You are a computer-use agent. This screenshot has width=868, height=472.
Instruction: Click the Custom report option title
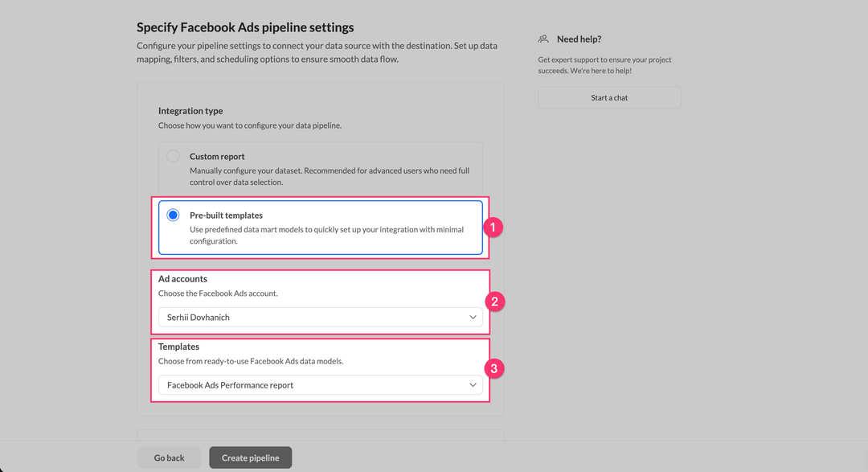click(217, 157)
